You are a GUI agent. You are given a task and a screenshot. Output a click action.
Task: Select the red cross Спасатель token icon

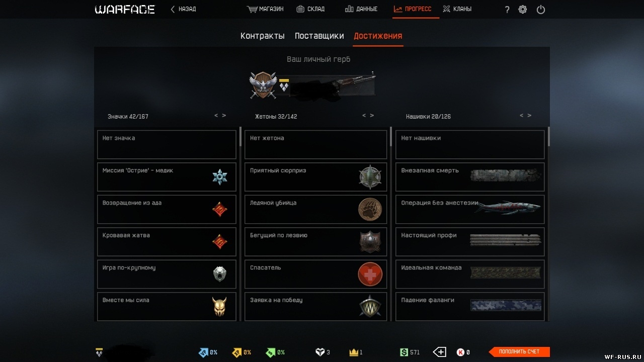[x=370, y=275]
